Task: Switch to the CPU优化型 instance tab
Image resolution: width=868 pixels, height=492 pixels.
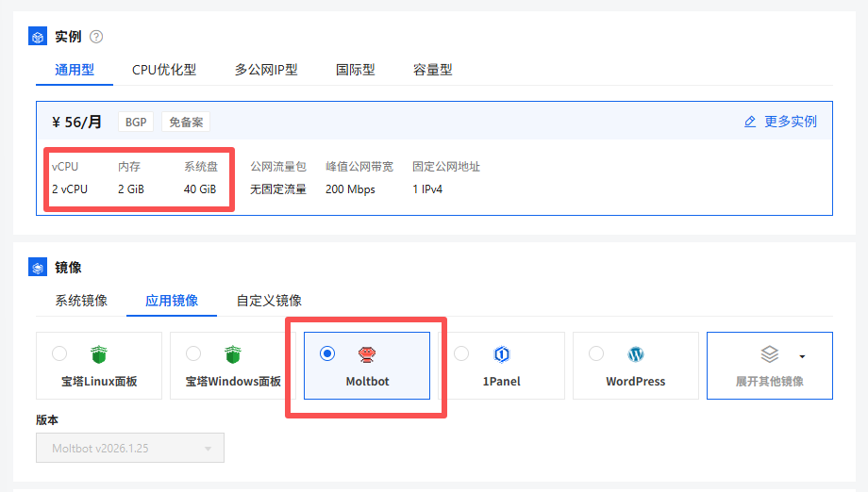Action: point(164,70)
